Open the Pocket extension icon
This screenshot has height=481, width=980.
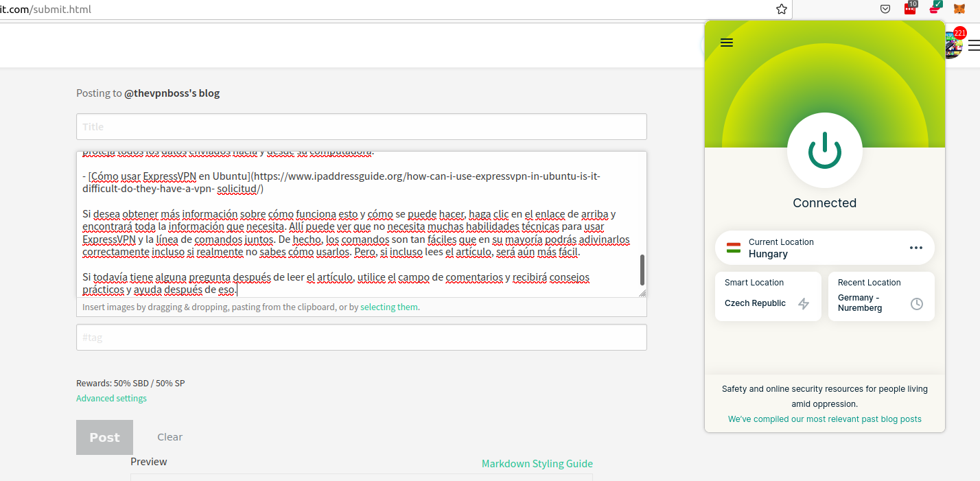[x=885, y=10]
